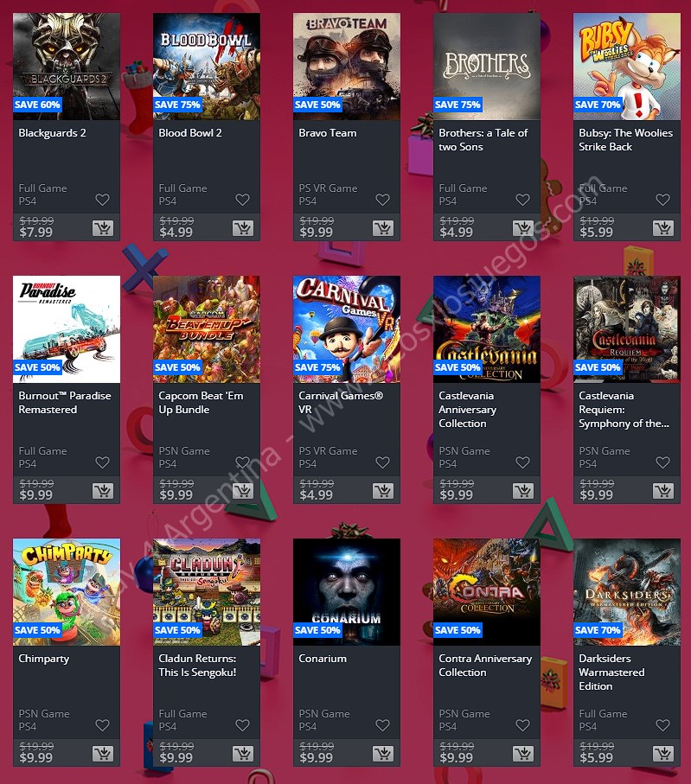Screen dimensions: 691x784
Task: Open the Darksiders cover art thumbnail
Action: (x=627, y=592)
